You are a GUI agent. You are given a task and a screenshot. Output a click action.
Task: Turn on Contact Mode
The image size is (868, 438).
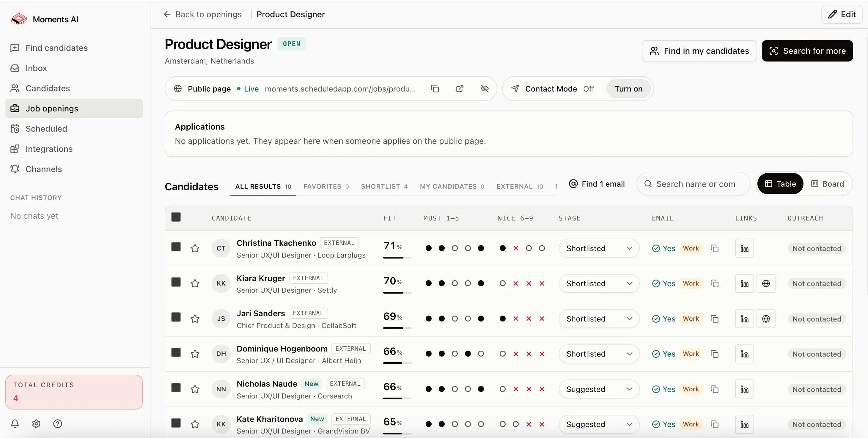tap(628, 89)
